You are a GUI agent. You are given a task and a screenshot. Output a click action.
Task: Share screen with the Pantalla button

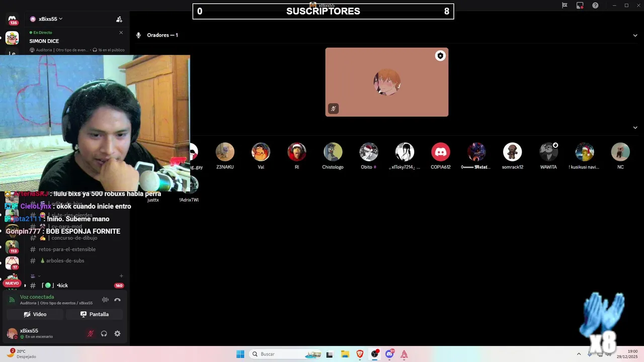[x=95, y=314]
